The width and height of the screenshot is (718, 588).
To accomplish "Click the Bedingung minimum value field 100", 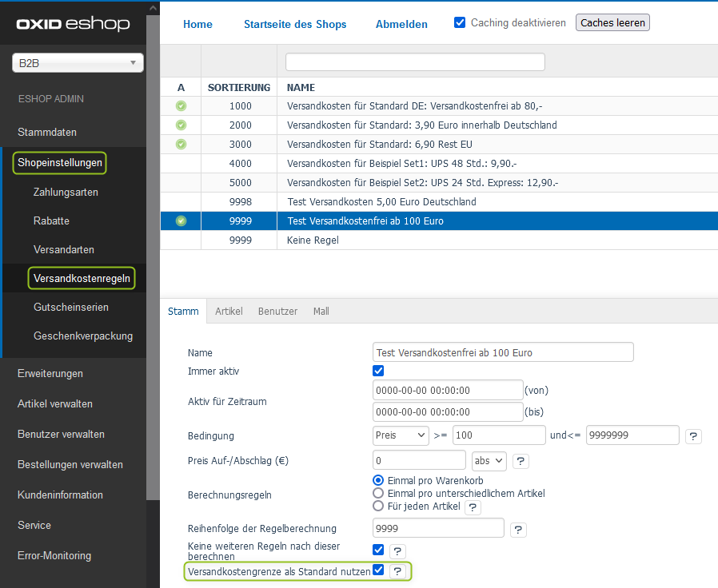I will pos(499,435).
